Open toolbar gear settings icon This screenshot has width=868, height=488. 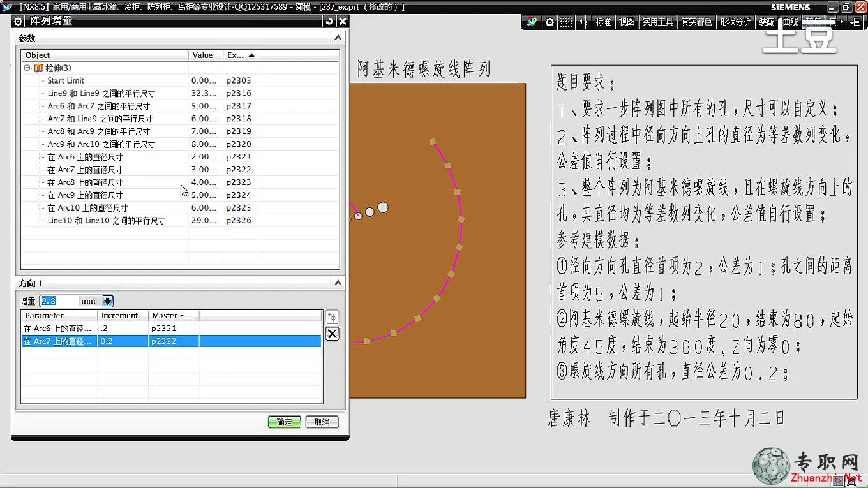point(550,22)
